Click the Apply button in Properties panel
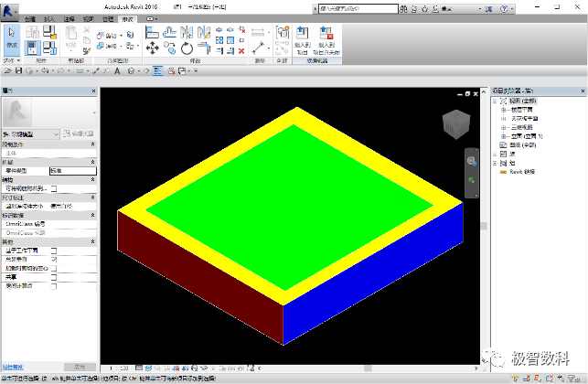Viewport: 588px width, 384px height. click(x=80, y=367)
